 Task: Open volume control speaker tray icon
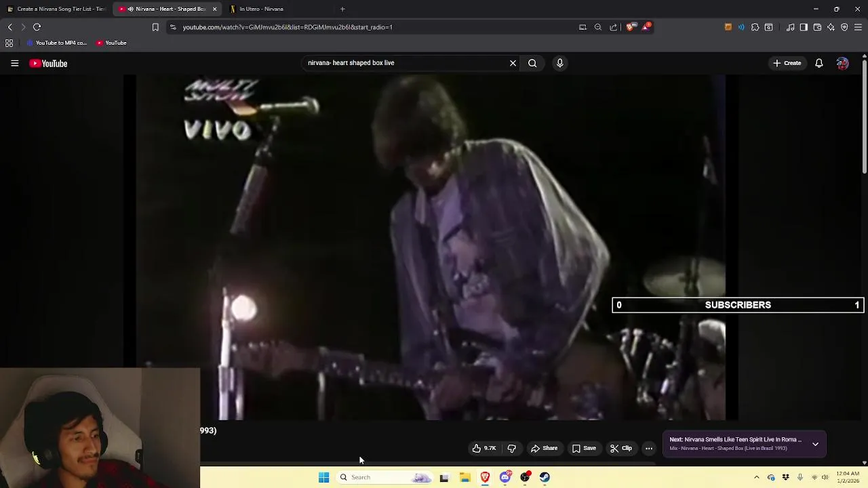pyautogui.click(x=825, y=477)
